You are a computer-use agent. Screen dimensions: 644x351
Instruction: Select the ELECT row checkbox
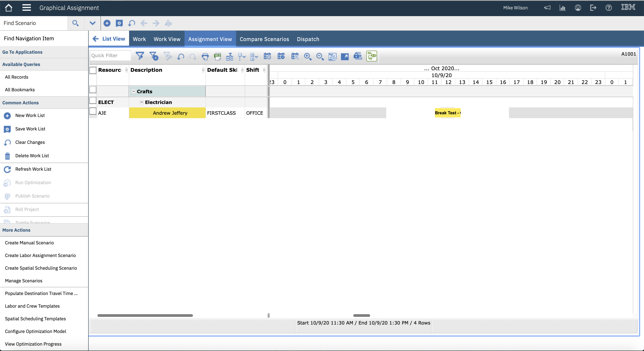coord(93,101)
